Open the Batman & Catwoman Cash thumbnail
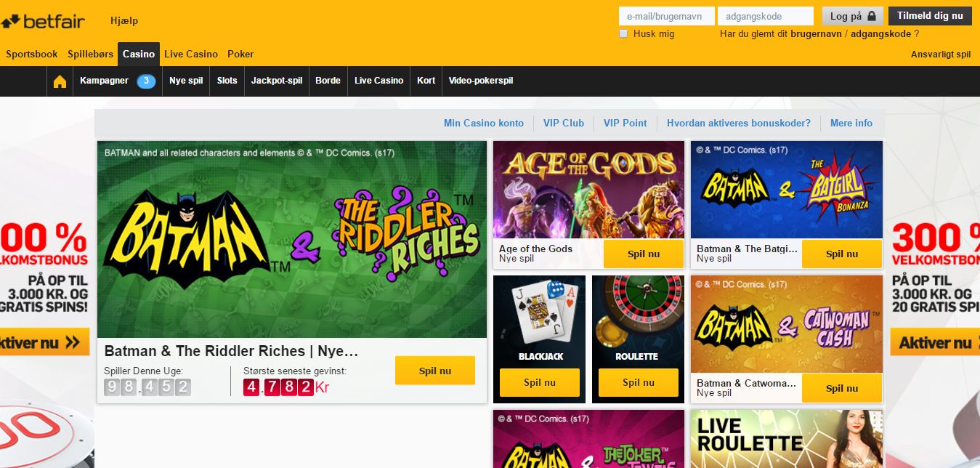Screen dimensions: 980x468 pyautogui.click(x=787, y=324)
